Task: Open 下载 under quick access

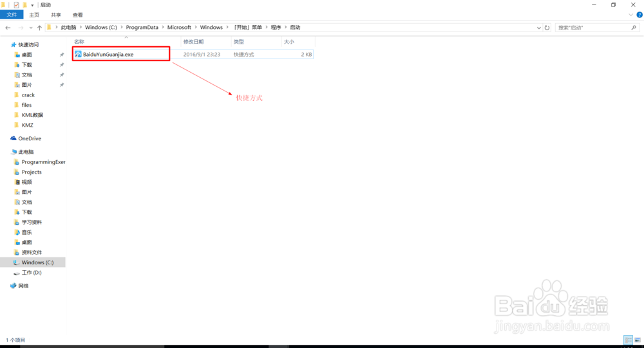Action: tap(26, 65)
